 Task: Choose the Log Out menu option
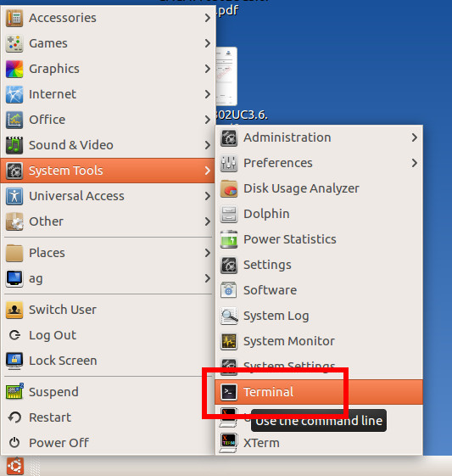click(108, 335)
